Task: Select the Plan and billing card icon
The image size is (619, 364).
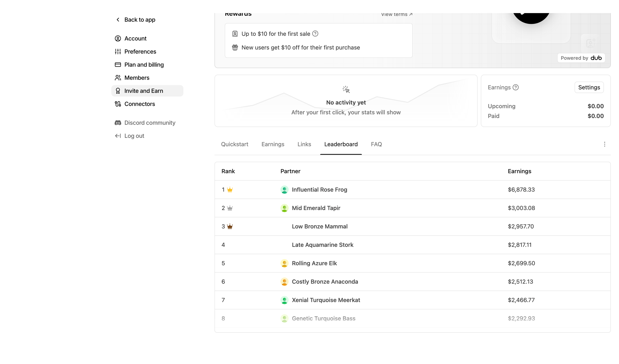Action: point(118,64)
